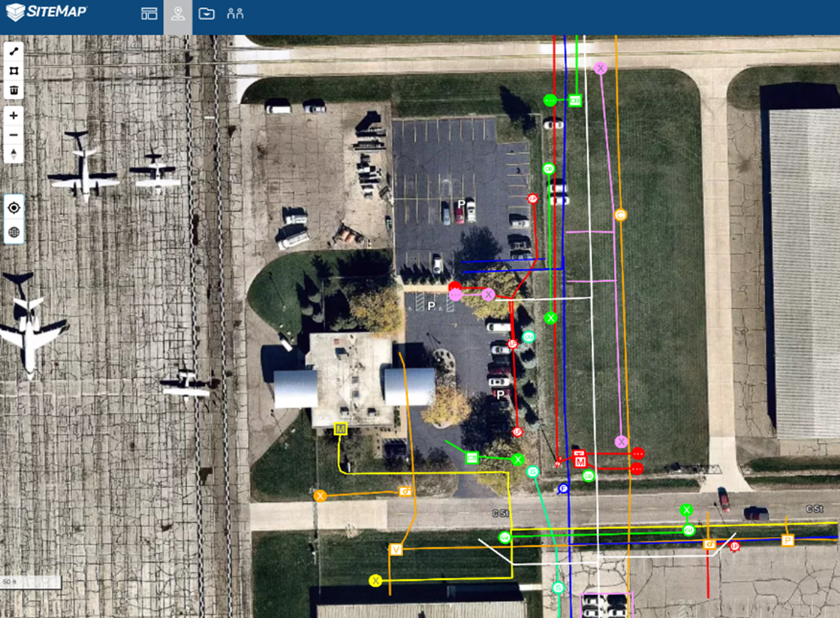Open the Team members navigation icon
This screenshot has height=618, width=840.
(x=235, y=14)
